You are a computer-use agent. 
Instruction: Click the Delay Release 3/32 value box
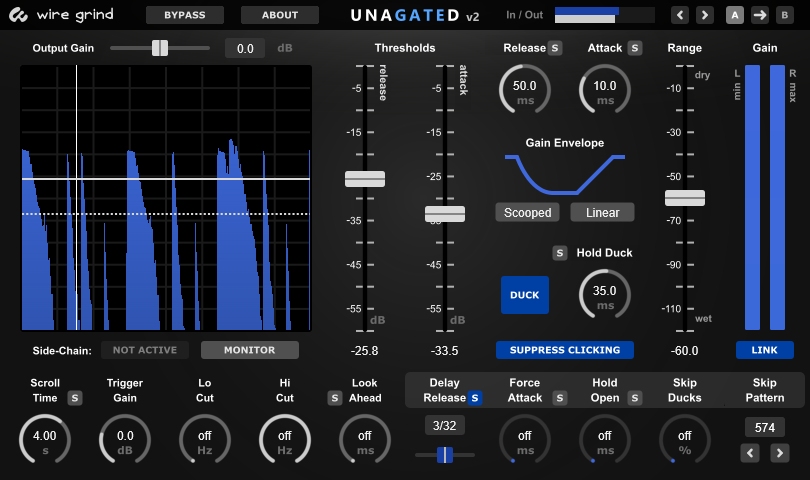(x=445, y=426)
